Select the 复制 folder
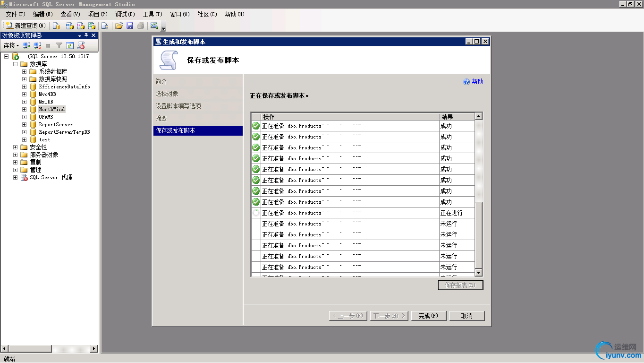This screenshot has height=363, width=644. 35,162
